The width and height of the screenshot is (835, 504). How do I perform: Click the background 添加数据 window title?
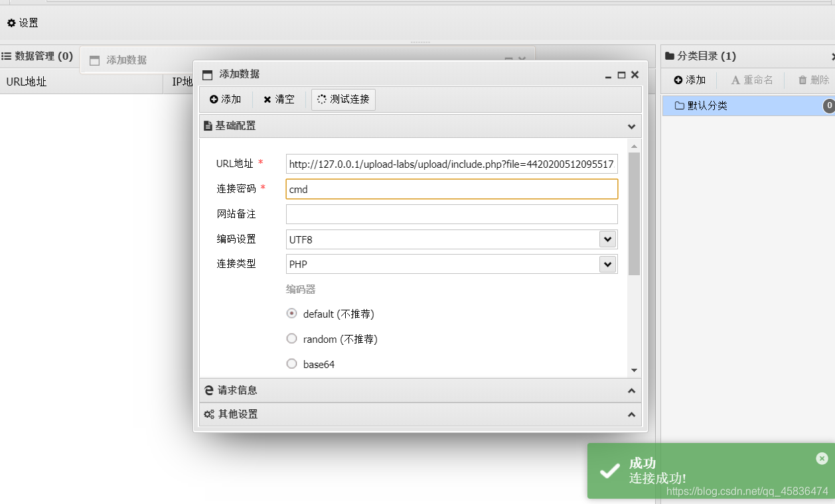pyautogui.click(x=126, y=60)
